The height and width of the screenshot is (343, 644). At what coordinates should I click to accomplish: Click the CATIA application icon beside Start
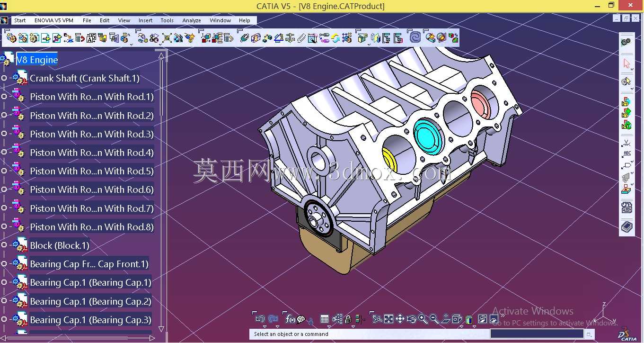[4, 20]
